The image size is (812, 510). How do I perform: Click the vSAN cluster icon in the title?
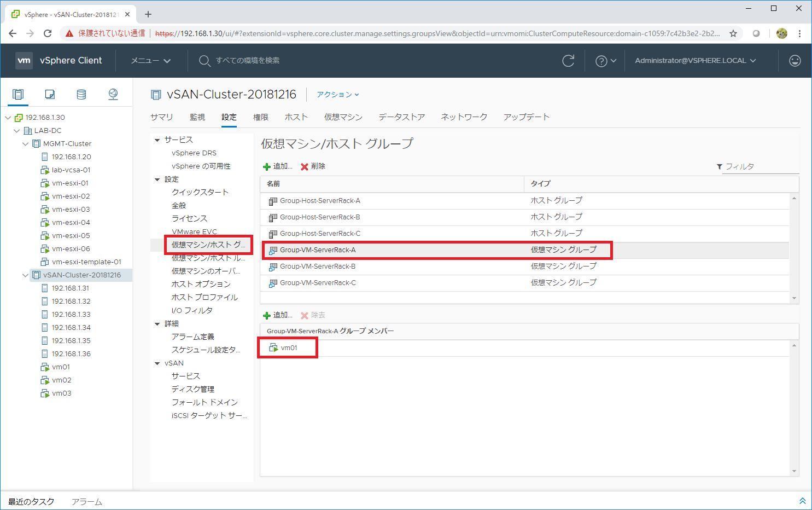156,95
